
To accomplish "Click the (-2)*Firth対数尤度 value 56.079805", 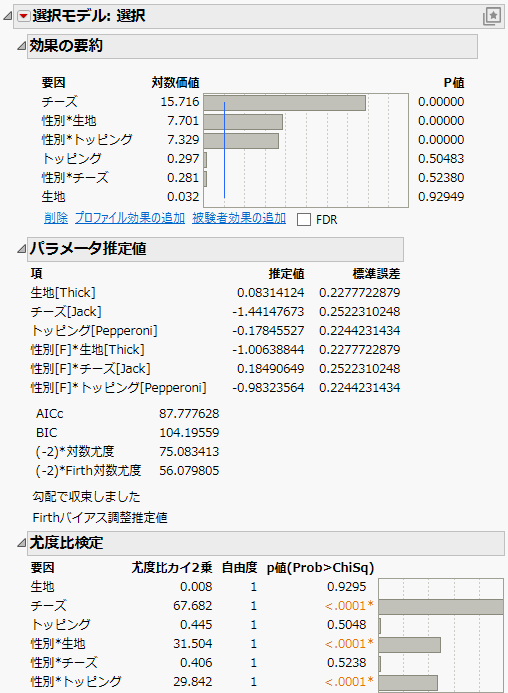I will tap(189, 471).
